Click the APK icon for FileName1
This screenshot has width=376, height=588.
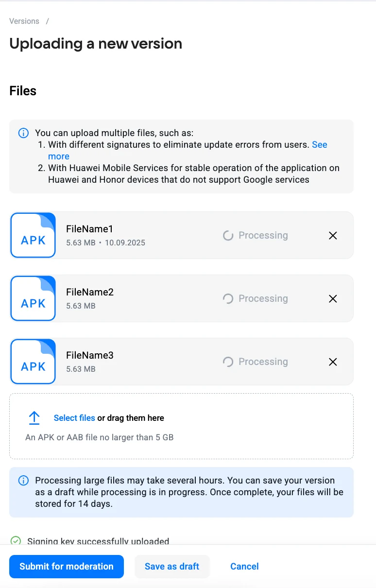[33, 235]
